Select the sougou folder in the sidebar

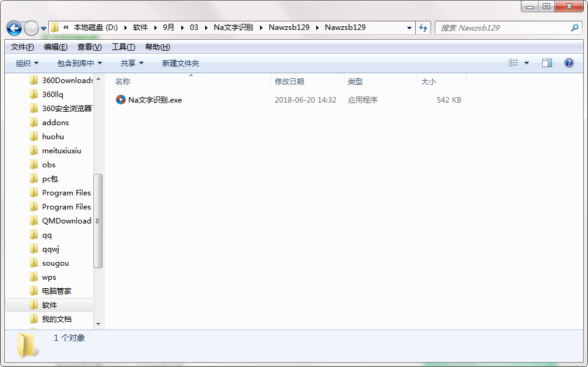click(x=55, y=263)
